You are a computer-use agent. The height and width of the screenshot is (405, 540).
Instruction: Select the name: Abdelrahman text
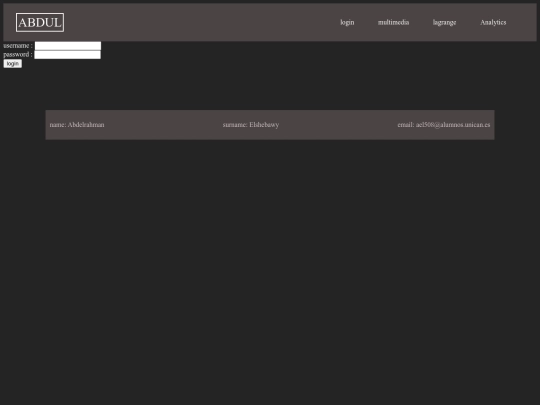(77, 125)
